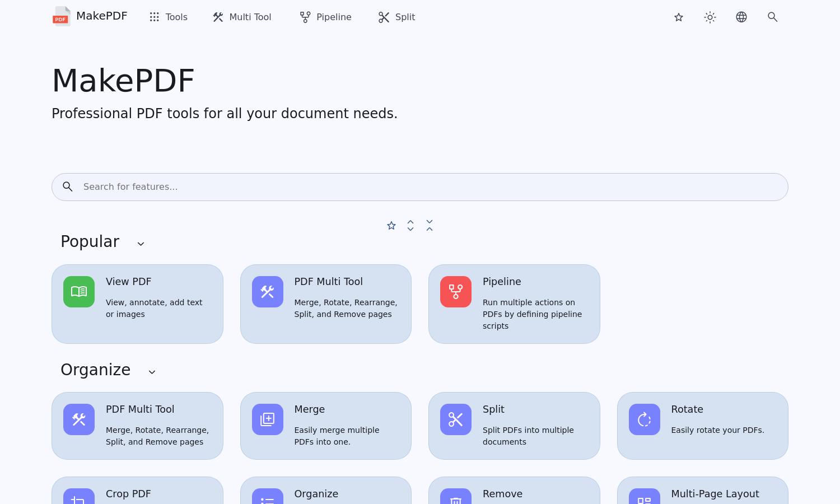Click the Split scissors card icon
The height and width of the screenshot is (504, 840).
456,419
